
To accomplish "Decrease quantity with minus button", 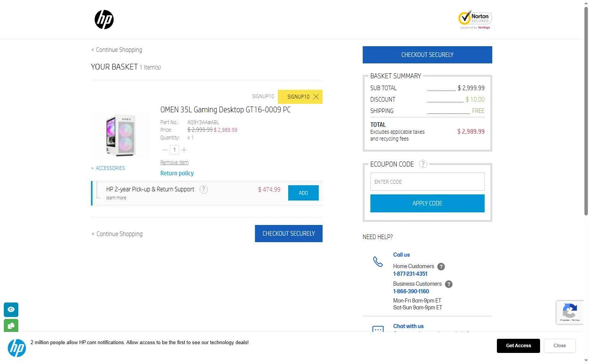I will pyautogui.click(x=165, y=150).
